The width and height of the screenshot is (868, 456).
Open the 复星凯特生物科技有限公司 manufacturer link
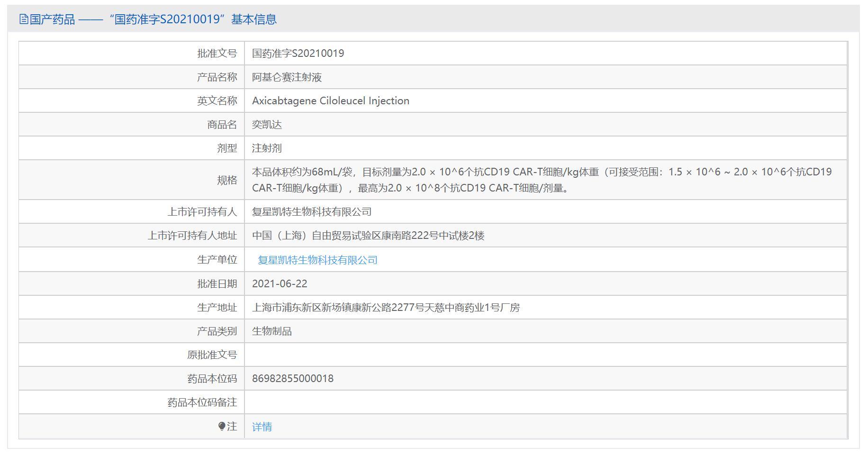(317, 260)
